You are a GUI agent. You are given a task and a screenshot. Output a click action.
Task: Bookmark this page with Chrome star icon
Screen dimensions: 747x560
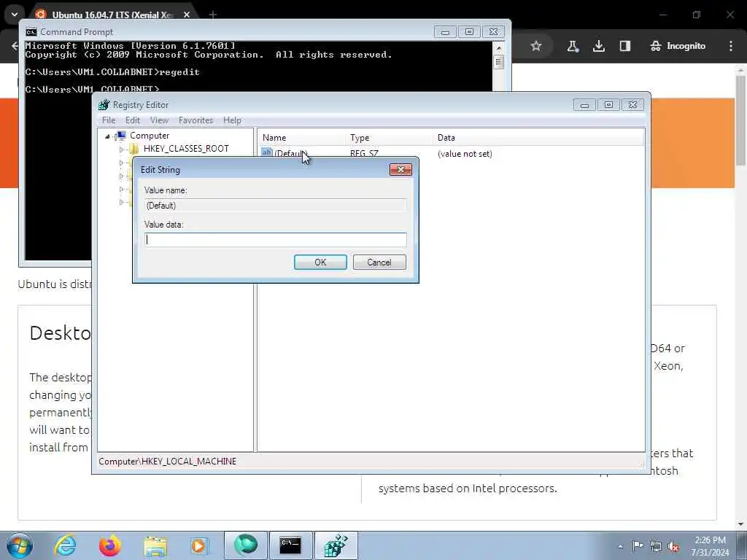pyautogui.click(x=536, y=46)
